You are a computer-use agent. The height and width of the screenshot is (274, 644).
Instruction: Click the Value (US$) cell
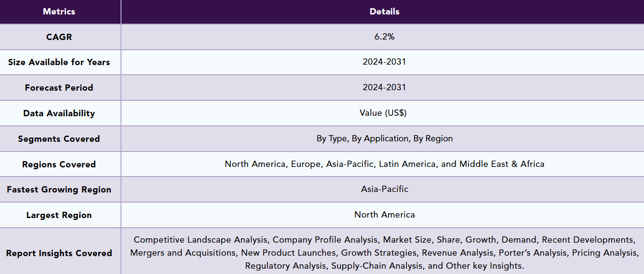pos(384,113)
